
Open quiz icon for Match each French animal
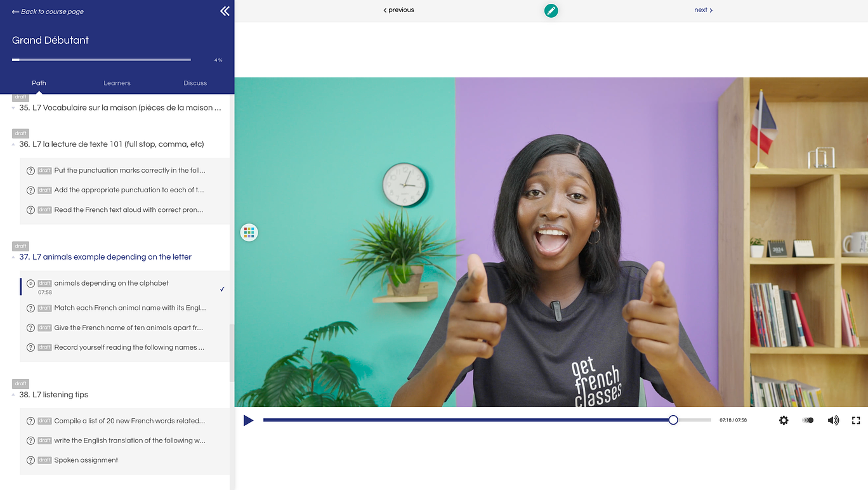coord(30,308)
